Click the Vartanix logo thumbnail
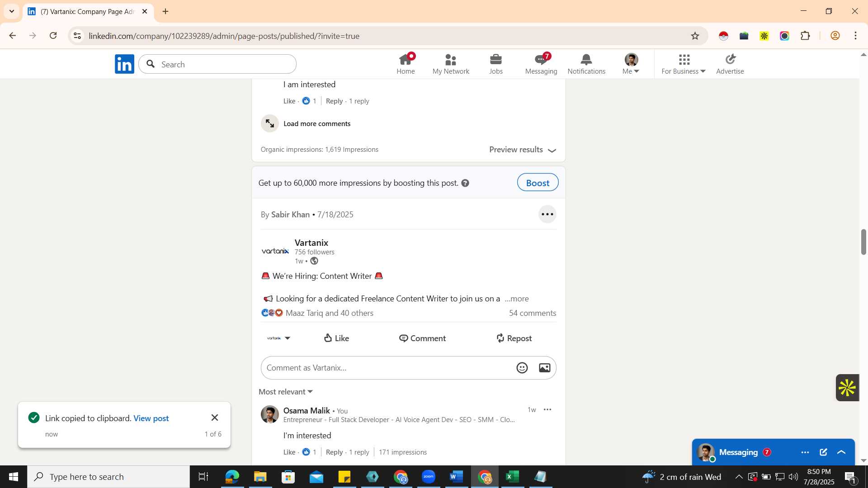The image size is (868, 488). 275,251
